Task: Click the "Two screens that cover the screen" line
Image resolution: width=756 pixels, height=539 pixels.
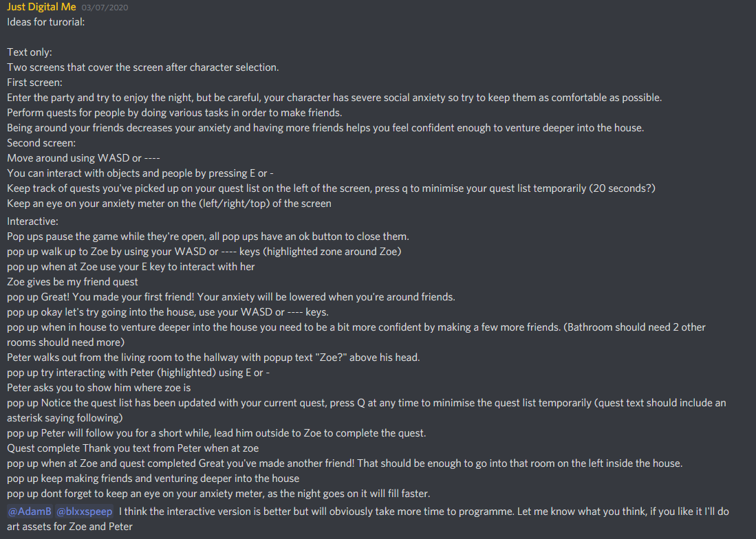Action: [143, 67]
